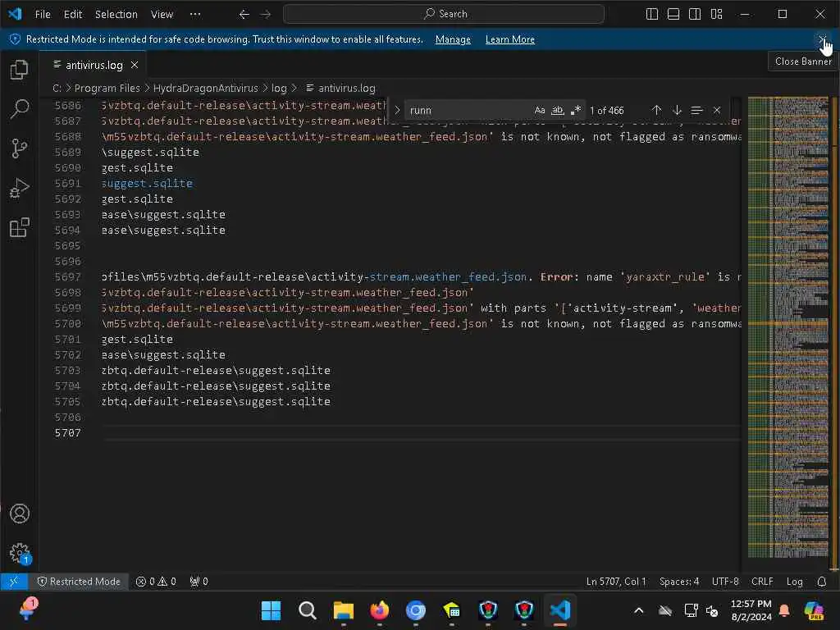The image size is (840, 630).
Task: Click the ports indicator showing 0
Action: pyautogui.click(x=199, y=582)
